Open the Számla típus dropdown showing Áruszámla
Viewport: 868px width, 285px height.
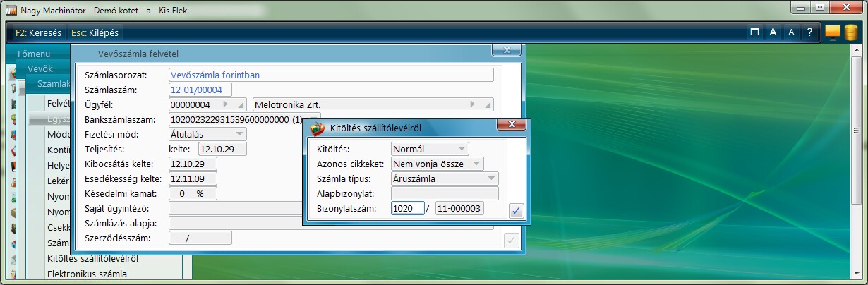click(x=445, y=178)
